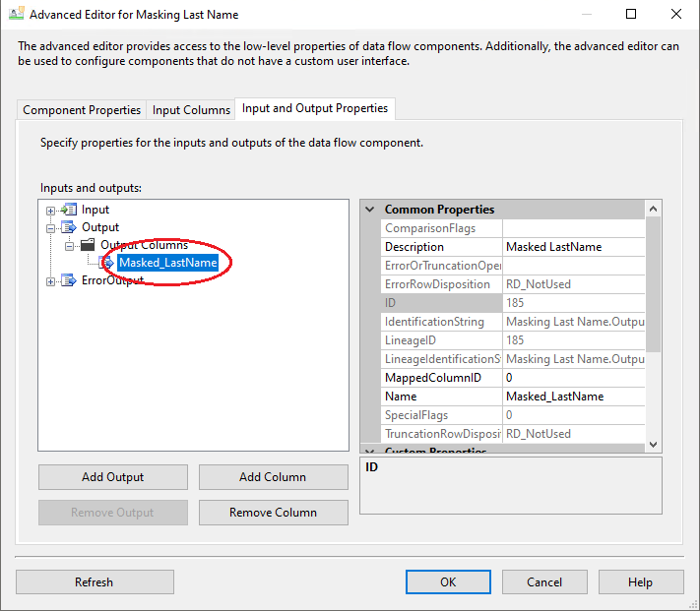Select the Masked_LastName output column

point(167,263)
